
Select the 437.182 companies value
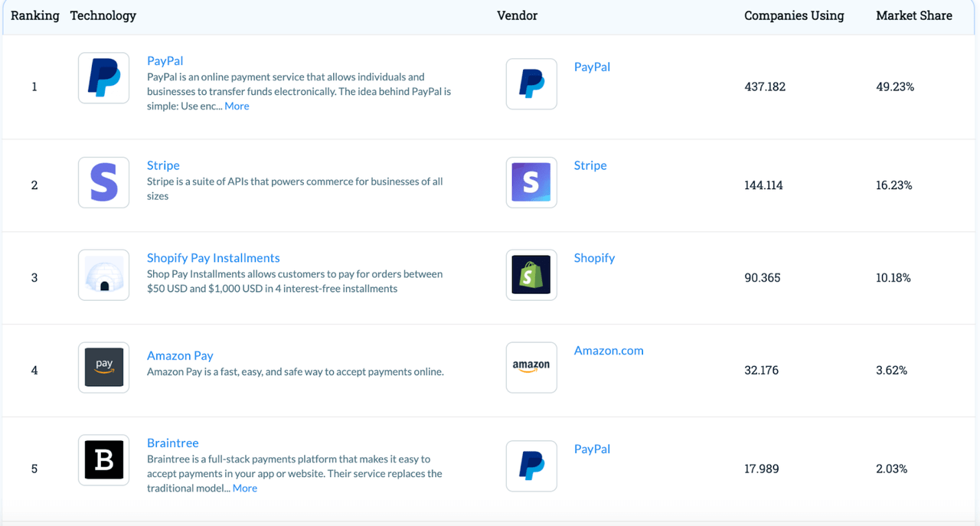pyautogui.click(x=765, y=87)
